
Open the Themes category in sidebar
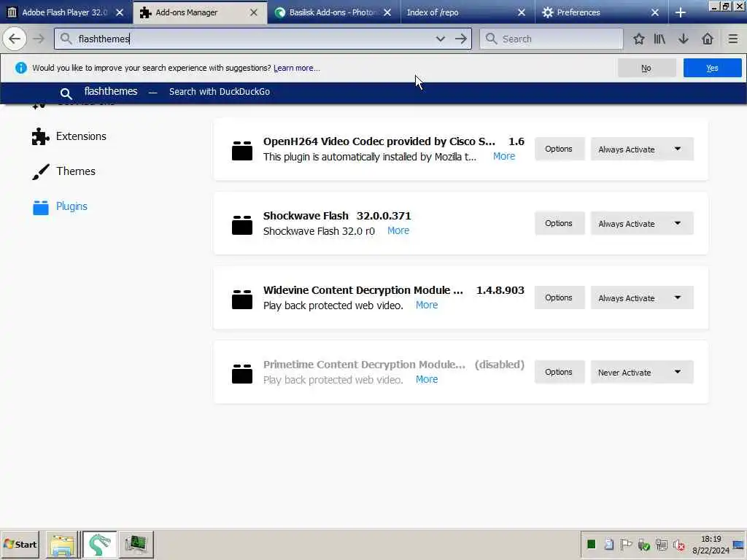click(x=64, y=171)
